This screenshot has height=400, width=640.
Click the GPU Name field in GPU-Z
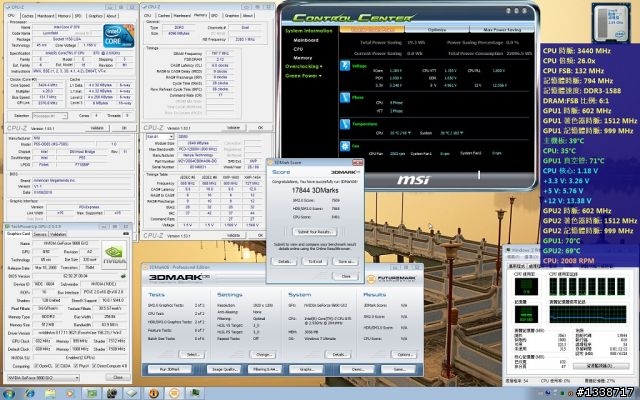[67, 243]
